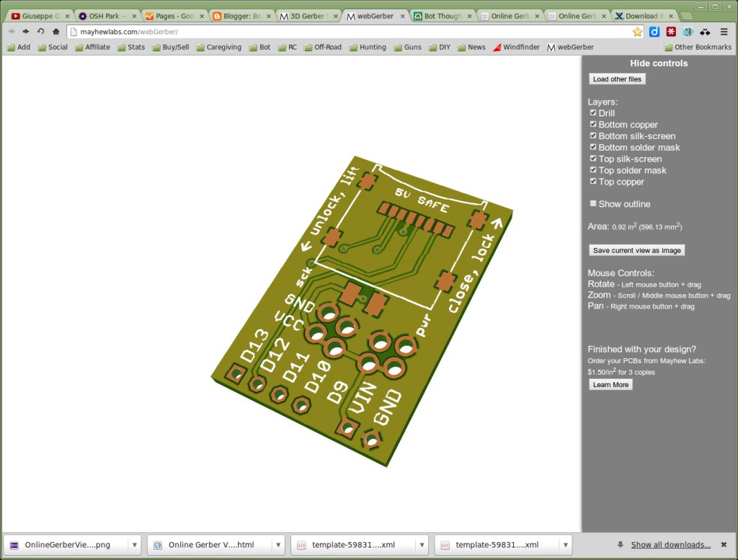The width and height of the screenshot is (738, 560).
Task: Click the address bar URL field
Action: tap(353, 32)
